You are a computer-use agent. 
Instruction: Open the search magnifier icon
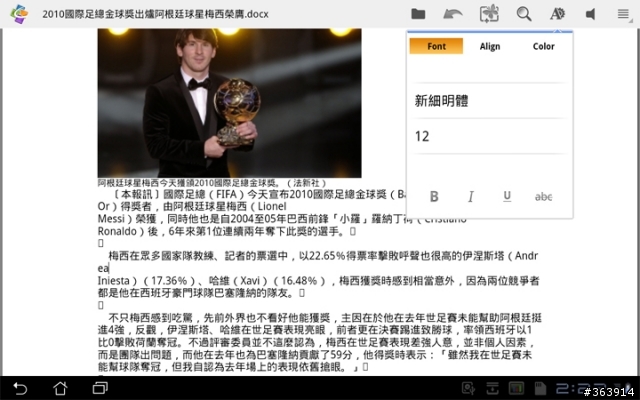click(x=524, y=14)
